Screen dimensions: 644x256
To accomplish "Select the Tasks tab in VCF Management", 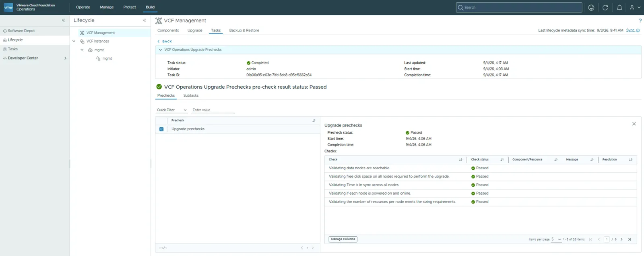I will coord(216,31).
